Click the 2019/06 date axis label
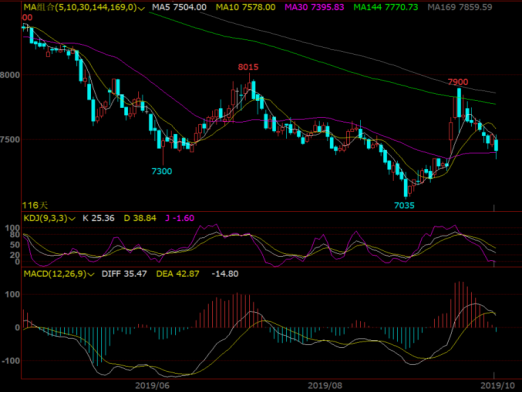Screen dimensions: 522x393 152,386
